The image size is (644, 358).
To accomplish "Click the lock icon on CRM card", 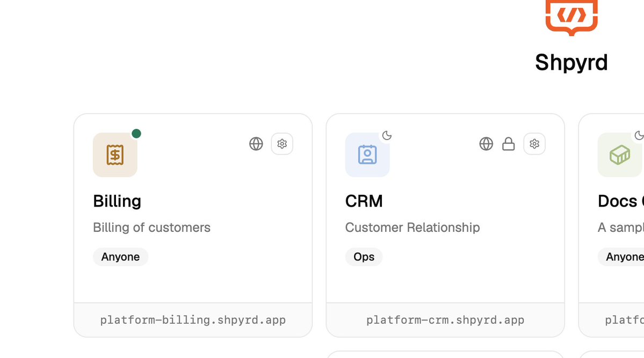I will (x=509, y=144).
